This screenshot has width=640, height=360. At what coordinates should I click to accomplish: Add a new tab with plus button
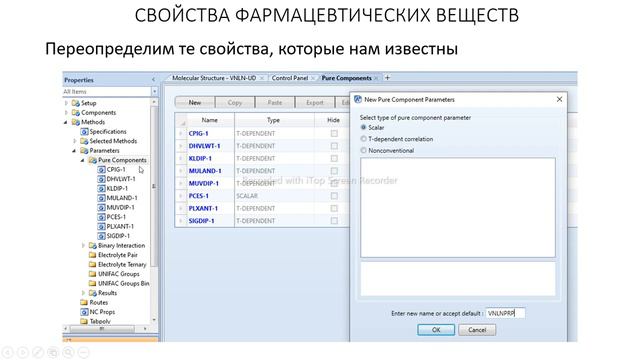pyautogui.click(x=387, y=77)
